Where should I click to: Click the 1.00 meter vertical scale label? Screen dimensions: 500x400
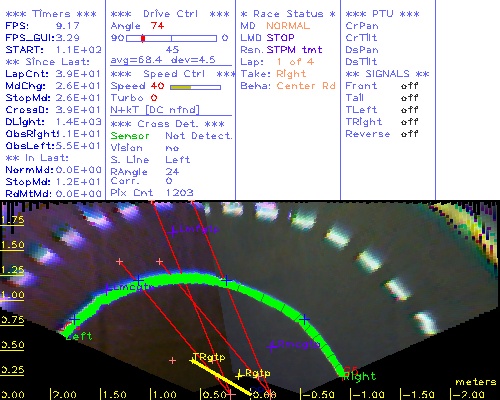[12, 295]
